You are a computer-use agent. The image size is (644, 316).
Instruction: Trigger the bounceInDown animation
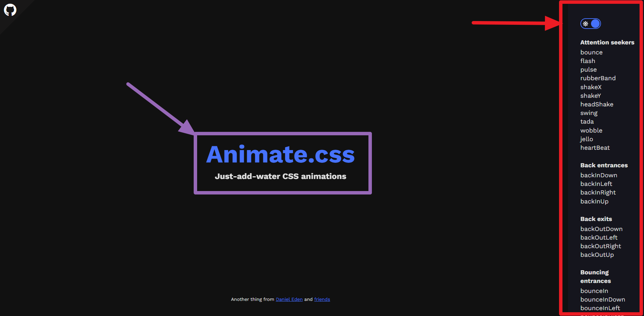(x=603, y=299)
